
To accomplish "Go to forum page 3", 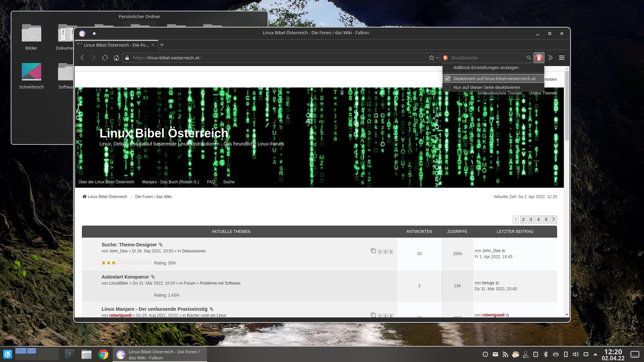I will tap(531, 220).
